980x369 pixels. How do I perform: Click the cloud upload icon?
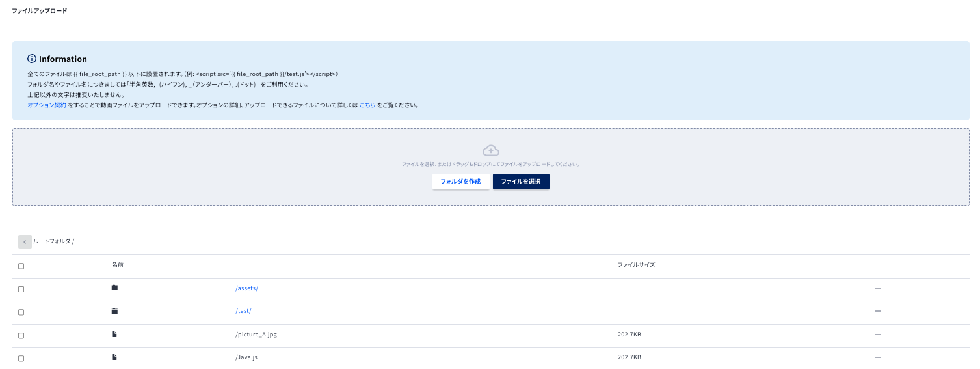491,151
